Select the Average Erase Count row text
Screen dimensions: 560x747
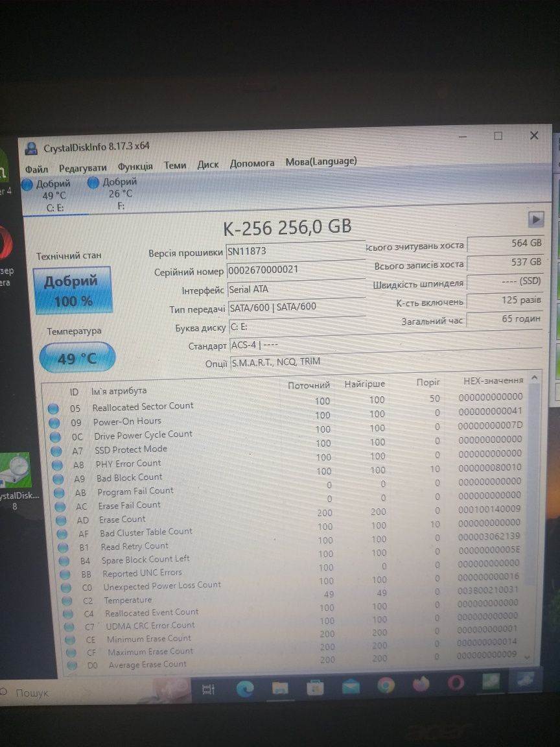pos(148,664)
